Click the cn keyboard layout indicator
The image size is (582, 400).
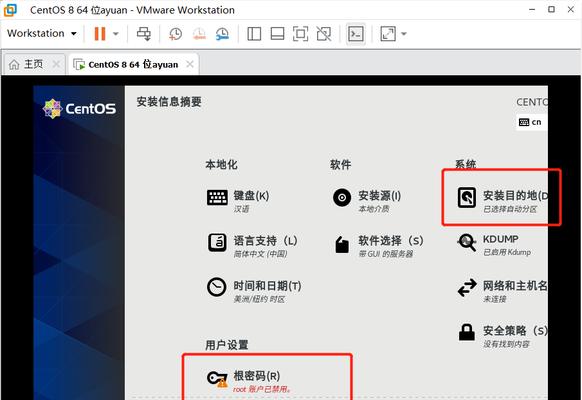(x=531, y=122)
